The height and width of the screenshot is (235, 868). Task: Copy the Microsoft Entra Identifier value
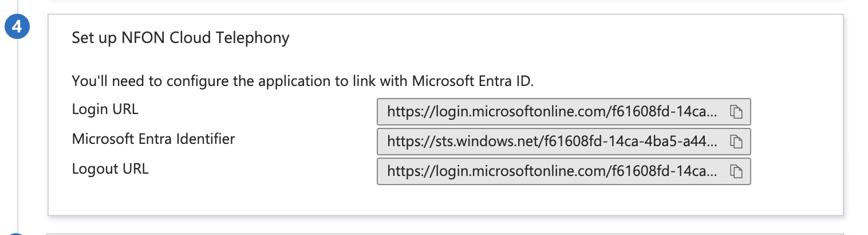coord(736,142)
